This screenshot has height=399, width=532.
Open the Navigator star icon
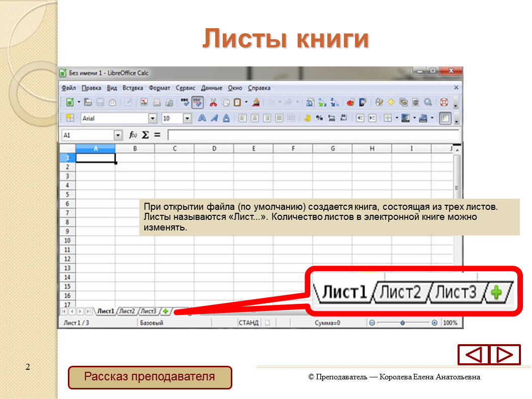(x=391, y=102)
